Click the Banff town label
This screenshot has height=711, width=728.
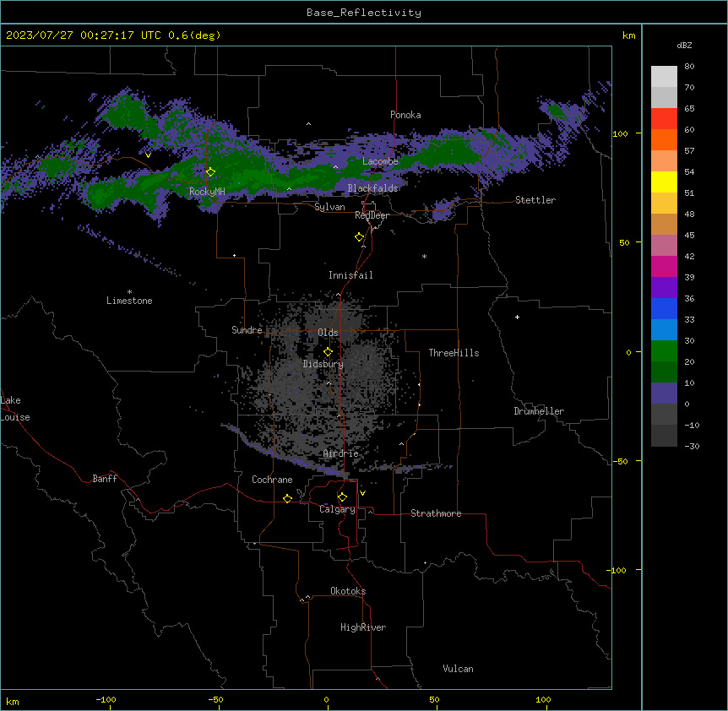tap(105, 479)
